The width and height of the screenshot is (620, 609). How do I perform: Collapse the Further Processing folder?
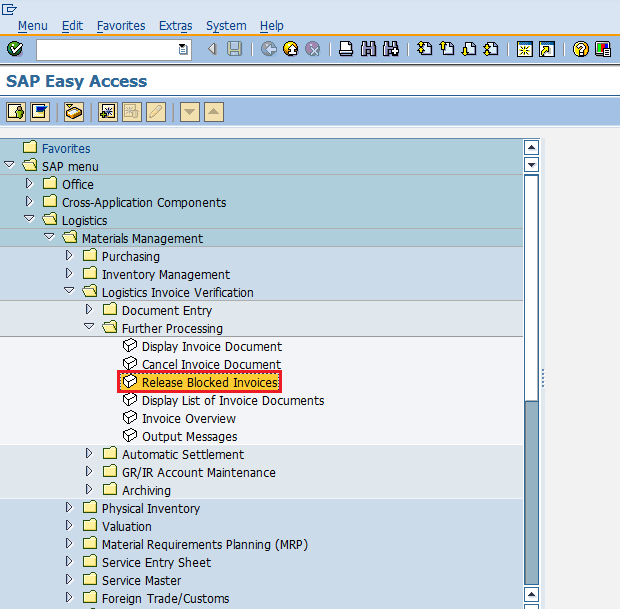pos(89,326)
